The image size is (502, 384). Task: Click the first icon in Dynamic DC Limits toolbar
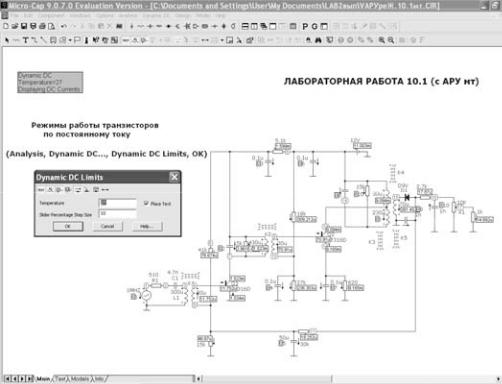[x=41, y=190]
